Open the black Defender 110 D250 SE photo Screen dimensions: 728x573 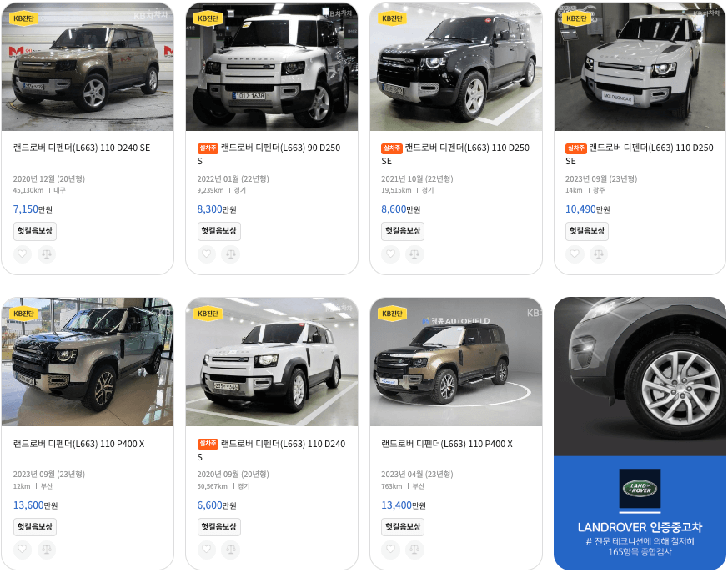tap(456, 67)
